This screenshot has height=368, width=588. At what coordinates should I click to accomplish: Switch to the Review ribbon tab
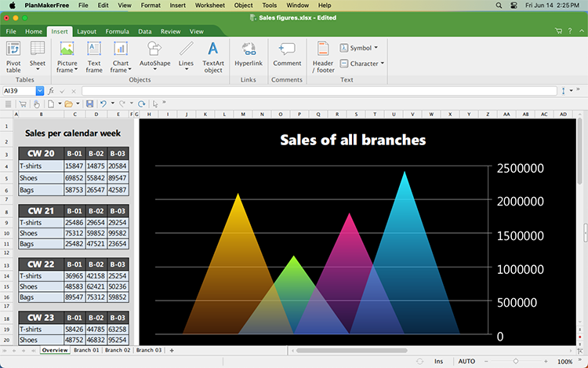[x=171, y=31]
